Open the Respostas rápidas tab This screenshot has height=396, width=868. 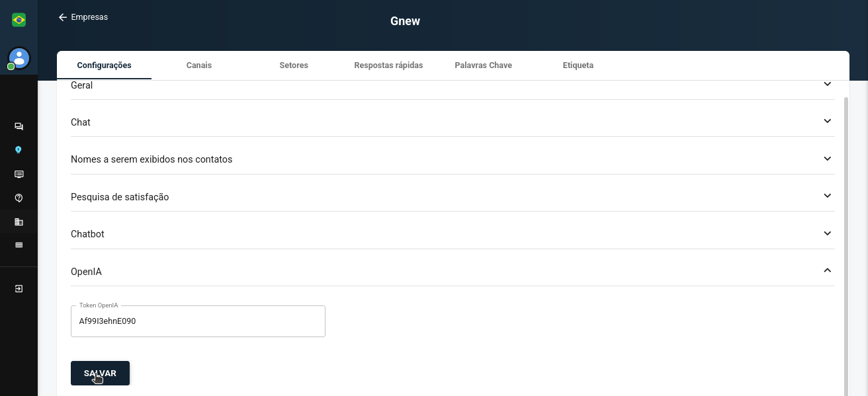(x=388, y=65)
